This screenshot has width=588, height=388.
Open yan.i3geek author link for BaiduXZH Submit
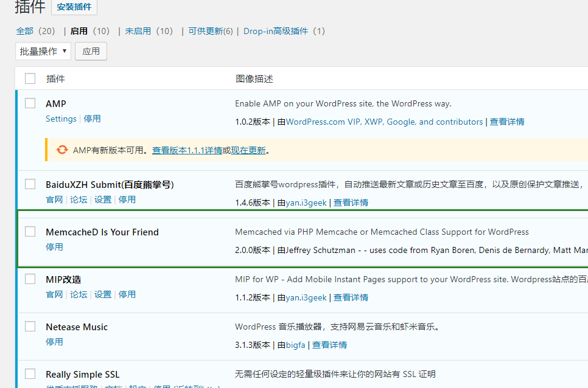(x=306, y=203)
